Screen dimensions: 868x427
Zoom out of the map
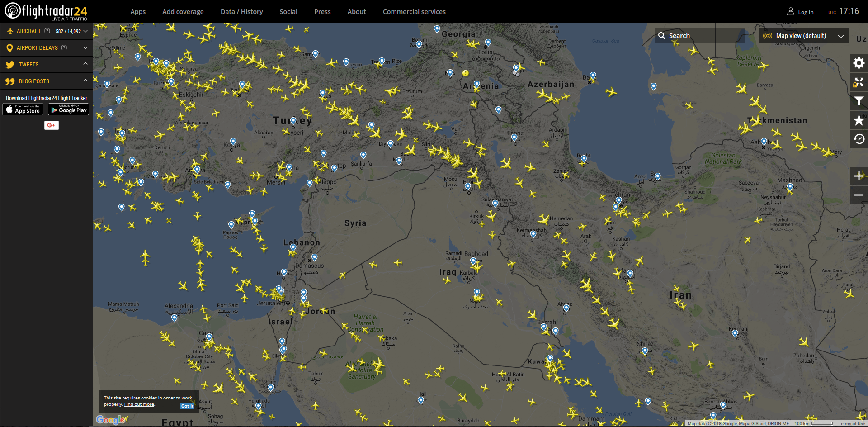pos(859,195)
